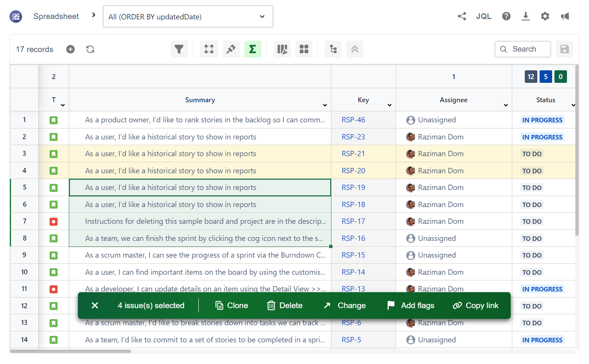The height and width of the screenshot is (364, 589).
Task: Click the collapse all double-chevron icon
Action: [355, 49]
